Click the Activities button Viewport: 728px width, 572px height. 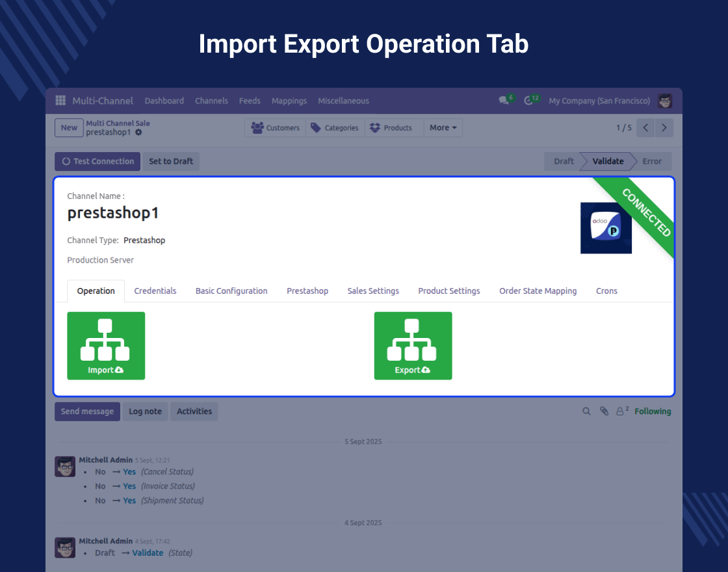click(194, 411)
